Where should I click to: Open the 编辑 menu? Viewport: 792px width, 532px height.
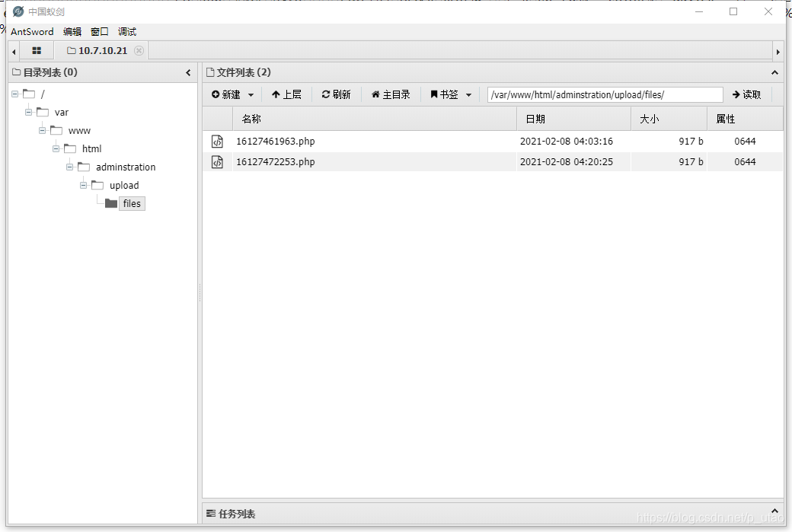coord(72,32)
